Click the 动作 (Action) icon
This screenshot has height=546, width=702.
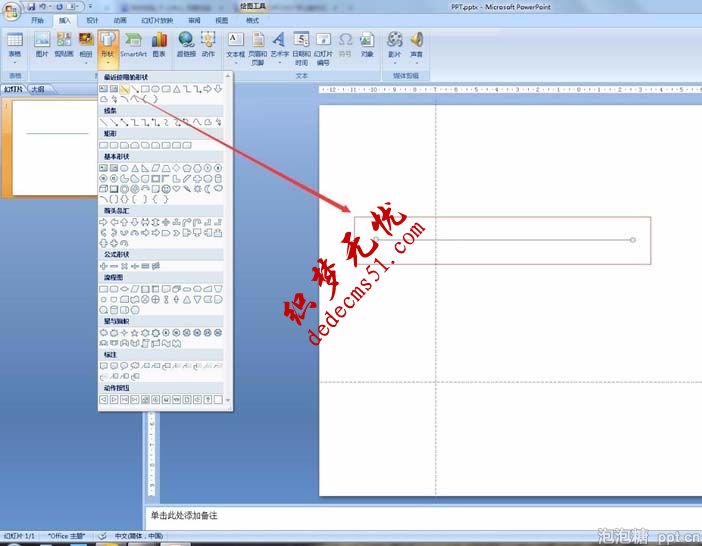(x=208, y=43)
